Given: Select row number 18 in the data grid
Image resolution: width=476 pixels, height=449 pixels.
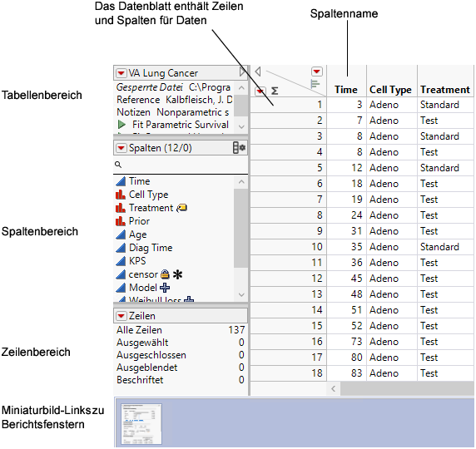Looking at the screenshot, I should [x=288, y=373].
